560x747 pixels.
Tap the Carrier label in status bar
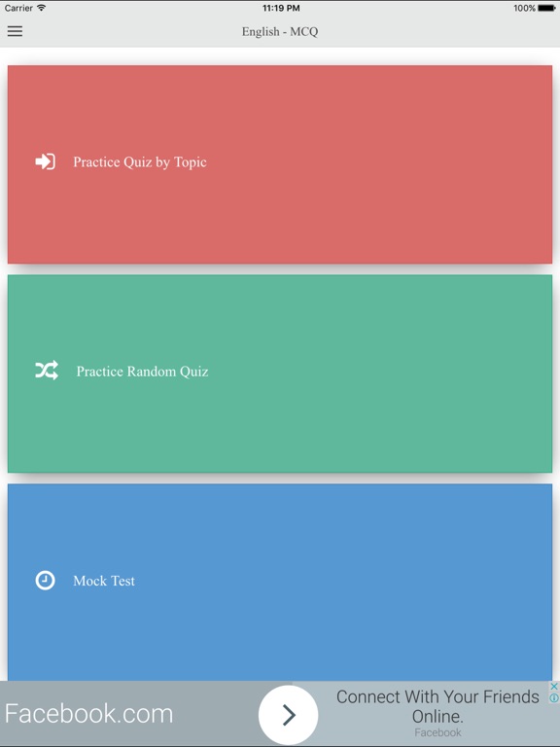click(18, 8)
